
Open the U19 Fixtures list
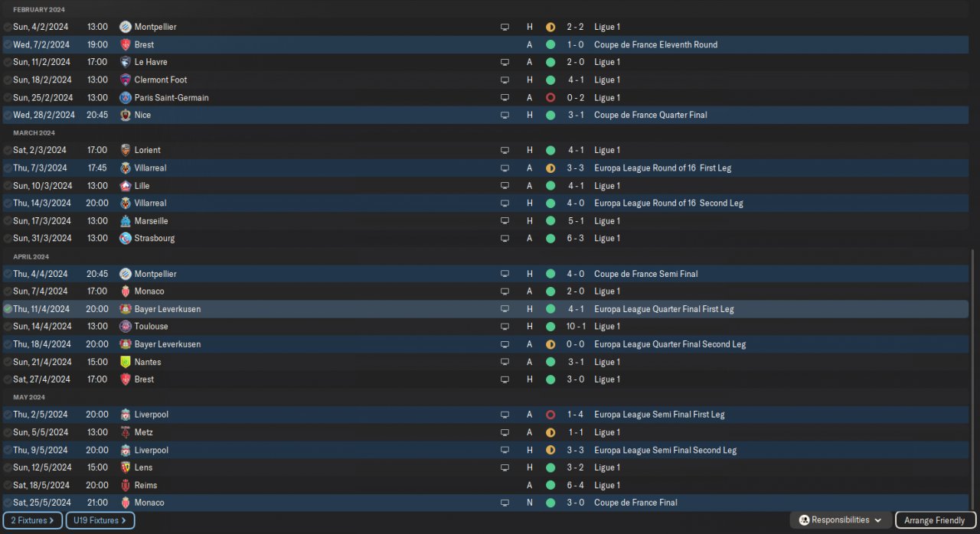100,520
